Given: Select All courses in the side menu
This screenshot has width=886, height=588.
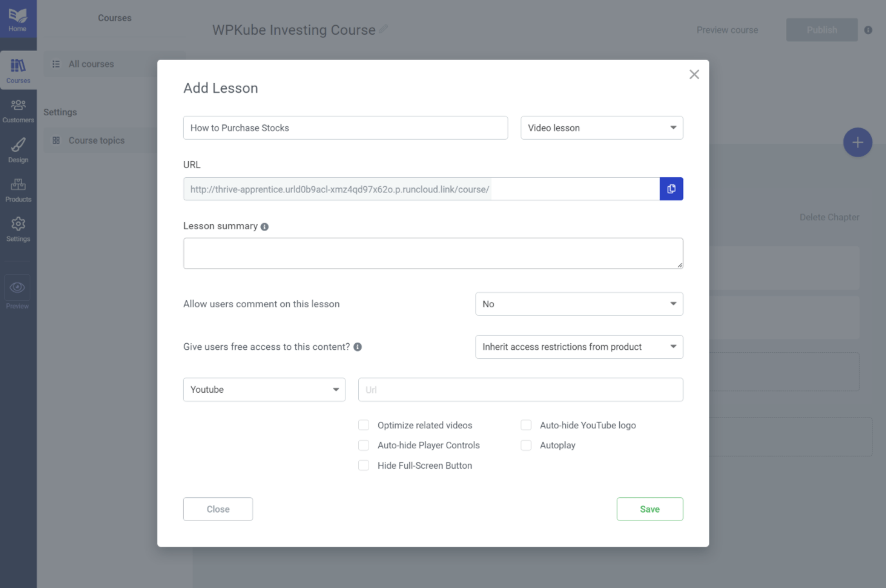Looking at the screenshot, I should pyautogui.click(x=91, y=64).
